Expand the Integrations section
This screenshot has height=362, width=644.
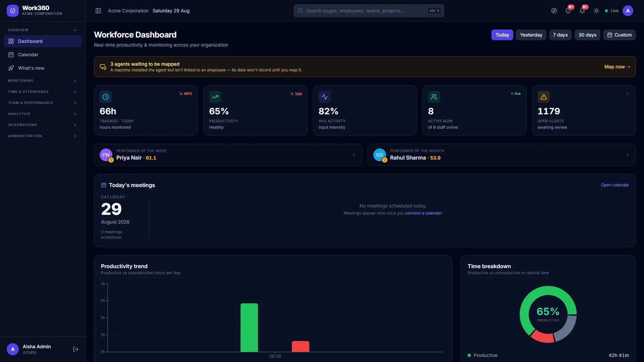43,125
